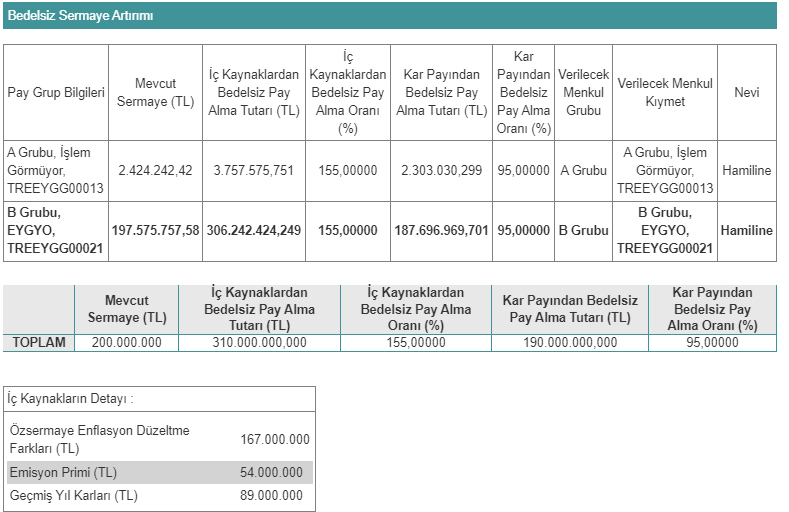Click the Bedelsiz Sermaye Artırımı section header

[81, 17]
